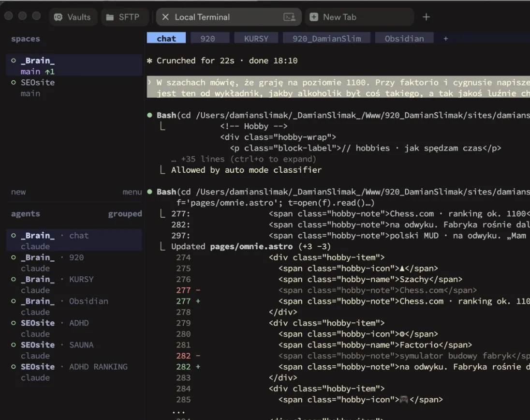Click the hobby-name Factorio line 281
530x420 pixels.
(324, 345)
